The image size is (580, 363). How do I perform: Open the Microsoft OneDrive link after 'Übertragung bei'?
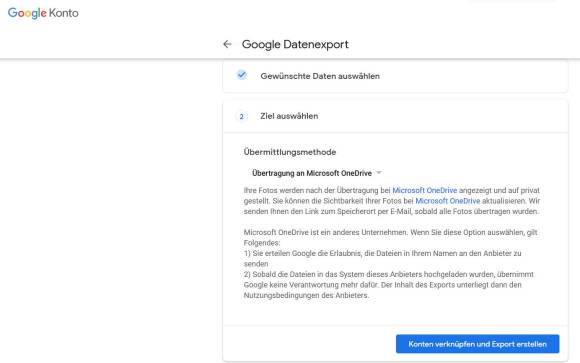tap(425, 190)
